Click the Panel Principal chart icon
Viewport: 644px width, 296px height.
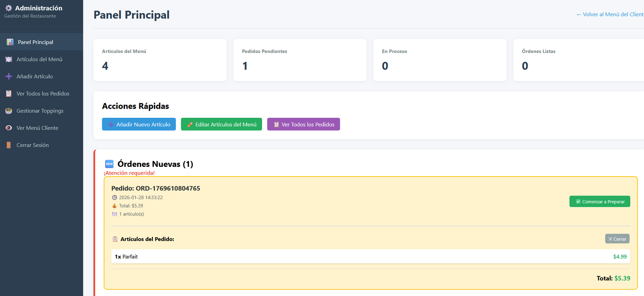(10, 42)
